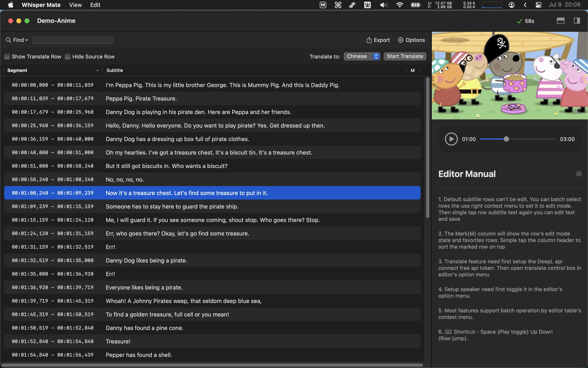
Task: Close the Editor Manual panel
Action: [x=579, y=174]
